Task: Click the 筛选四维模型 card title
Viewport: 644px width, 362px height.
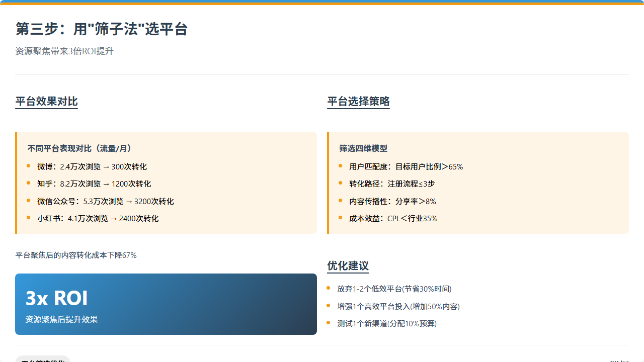Action: coord(363,148)
